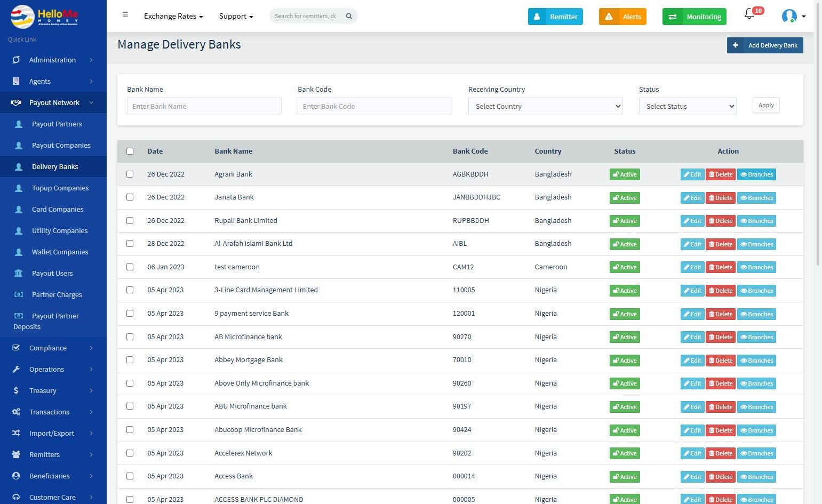Click the search magnifier icon
This screenshot has height=504, width=822.
pyautogui.click(x=349, y=16)
